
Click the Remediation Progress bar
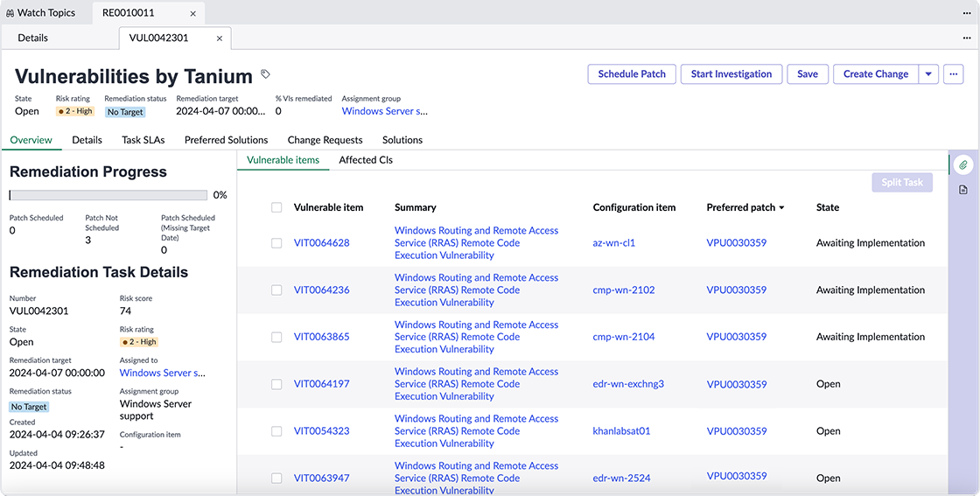click(x=108, y=196)
